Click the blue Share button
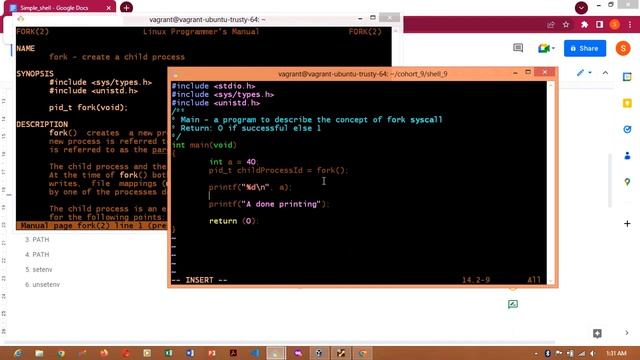The width and height of the screenshot is (640, 360). click(584, 48)
